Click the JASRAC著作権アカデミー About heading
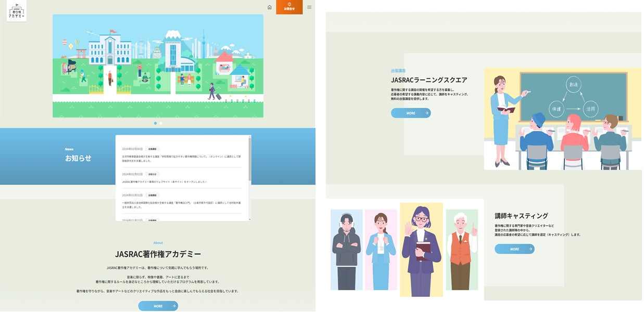The image size is (644, 312). (x=158, y=254)
